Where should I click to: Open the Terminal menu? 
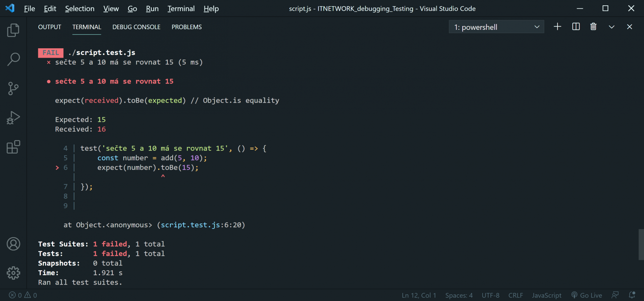click(181, 8)
